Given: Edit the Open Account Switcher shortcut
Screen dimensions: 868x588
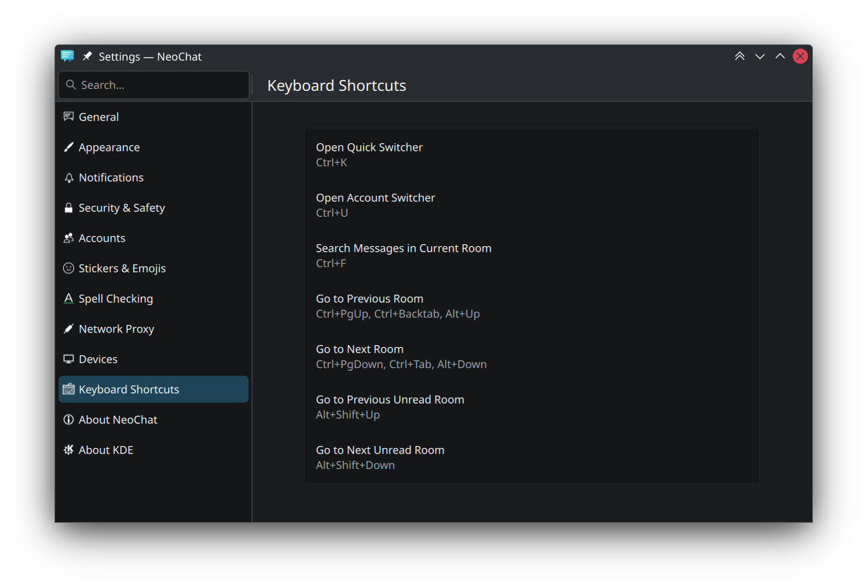Looking at the screenshot, I should coord(532,205).
